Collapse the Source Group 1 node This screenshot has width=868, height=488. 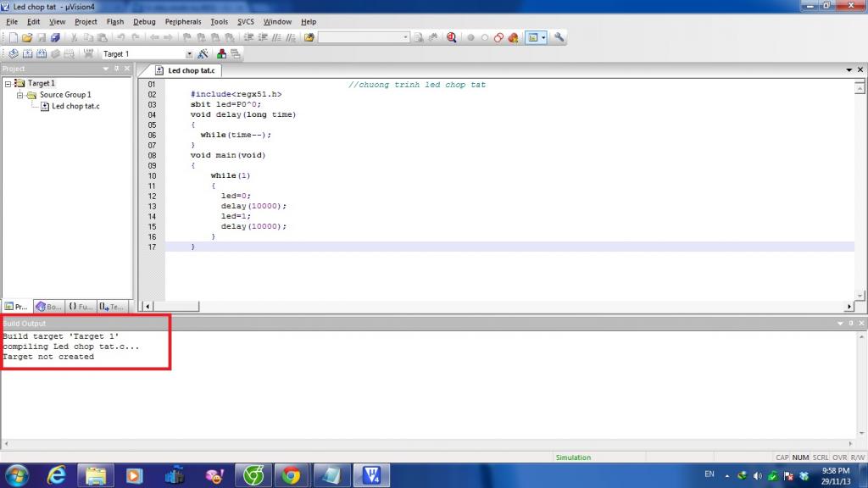click(x=19, y=95)
